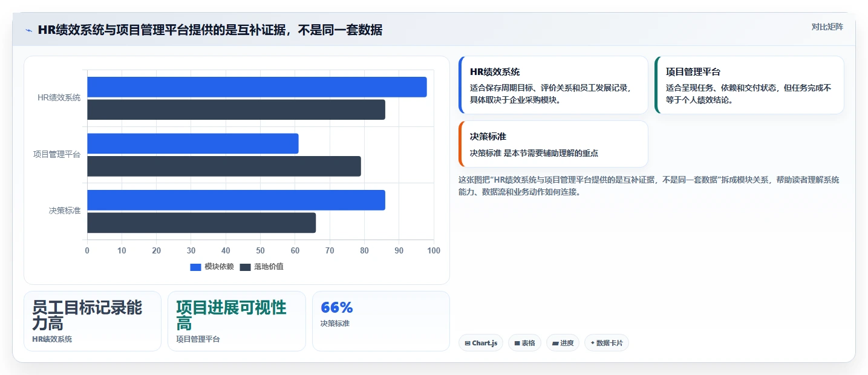Click the 项目管理平台 axis label
868x375 pixels.
(57, 154)
